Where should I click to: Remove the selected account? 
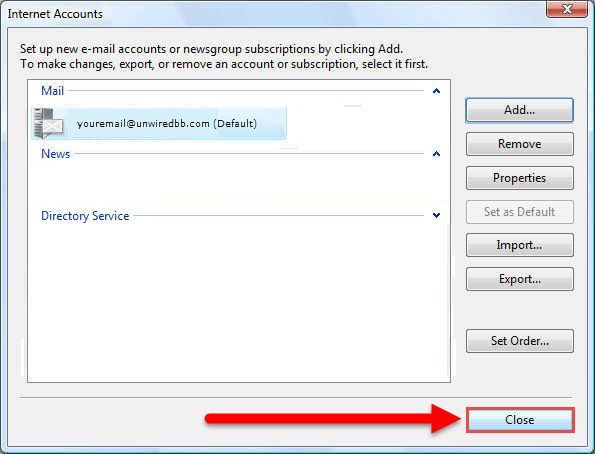coord(519,144)
